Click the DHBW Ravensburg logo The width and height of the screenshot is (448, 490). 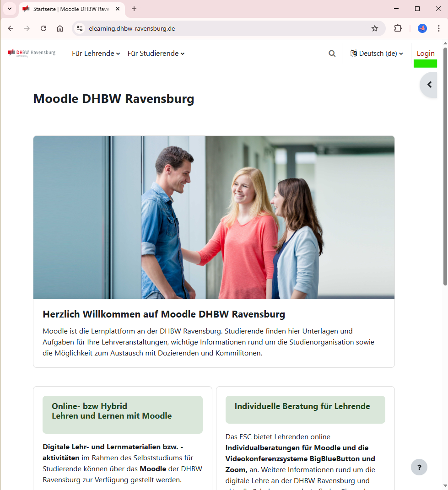tap(32, 53)
